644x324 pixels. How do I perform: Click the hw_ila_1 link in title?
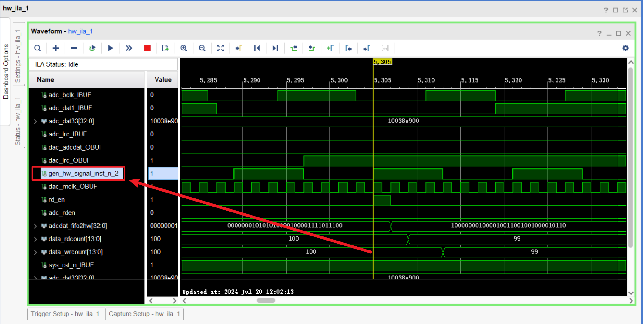pyautogui.click(x=80, y=31)
